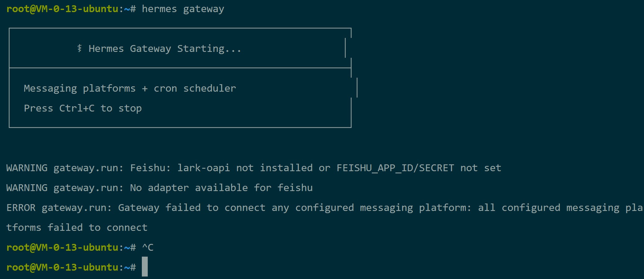Click the second WARNING label

click(x=27, y=188)
